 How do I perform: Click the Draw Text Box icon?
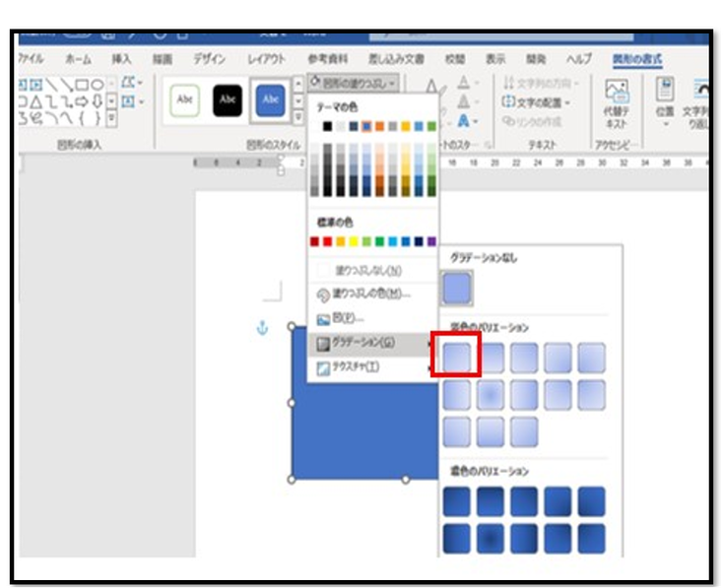coord(127,101)
